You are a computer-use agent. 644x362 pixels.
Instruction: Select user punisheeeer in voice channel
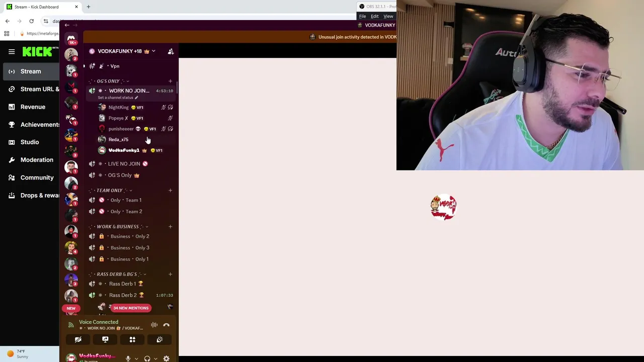[135, 129]
